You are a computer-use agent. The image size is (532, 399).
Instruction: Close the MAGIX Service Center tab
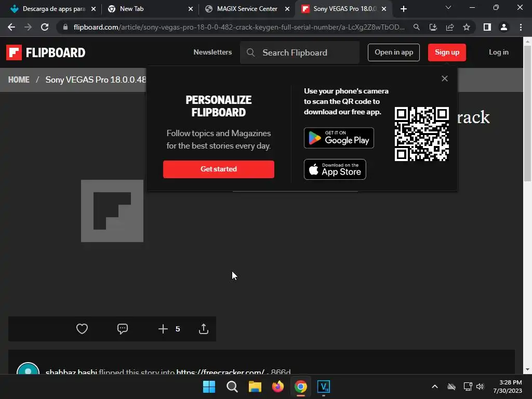tap(287, 9)
